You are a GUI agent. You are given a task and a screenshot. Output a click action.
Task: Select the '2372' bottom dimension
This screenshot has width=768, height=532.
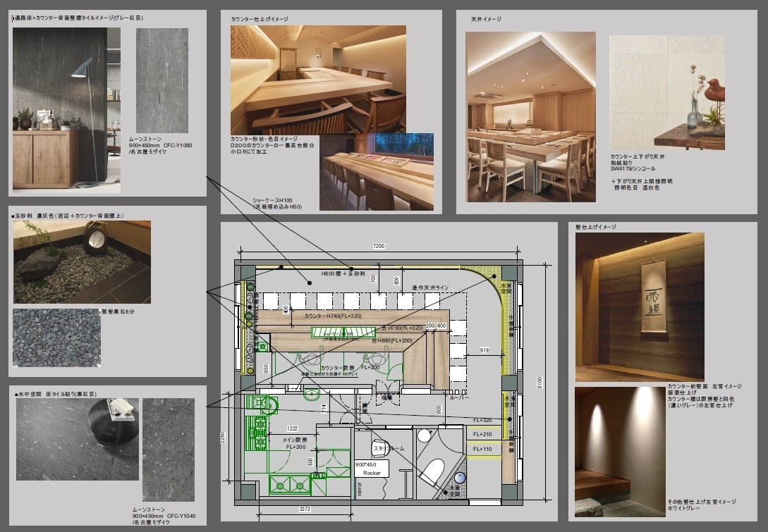tap(305, 509)
